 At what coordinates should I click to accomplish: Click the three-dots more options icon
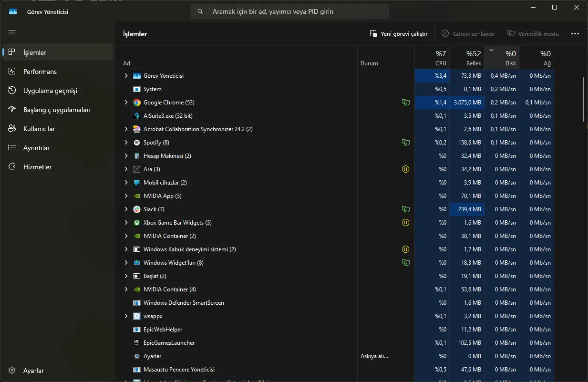click(x=575, y=34)
